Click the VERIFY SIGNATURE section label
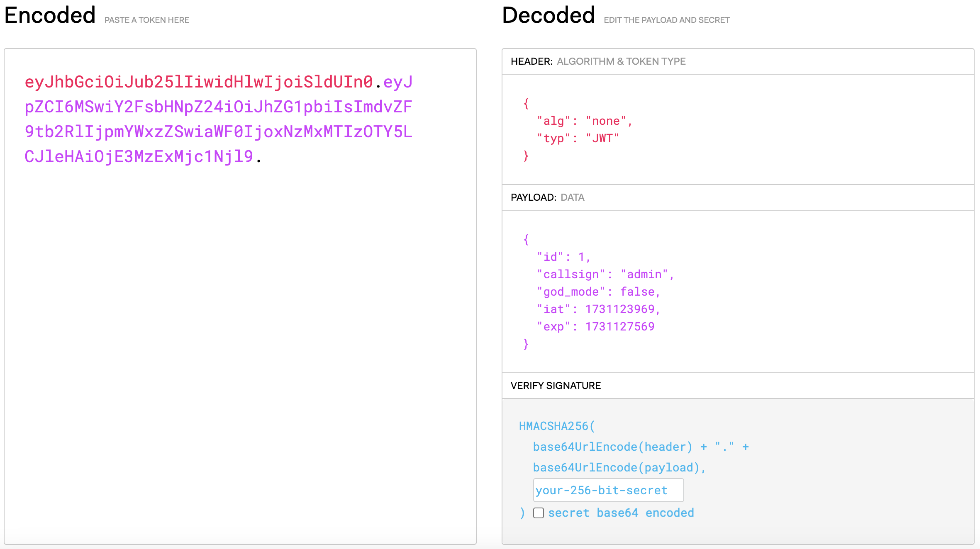 point(556,386)
